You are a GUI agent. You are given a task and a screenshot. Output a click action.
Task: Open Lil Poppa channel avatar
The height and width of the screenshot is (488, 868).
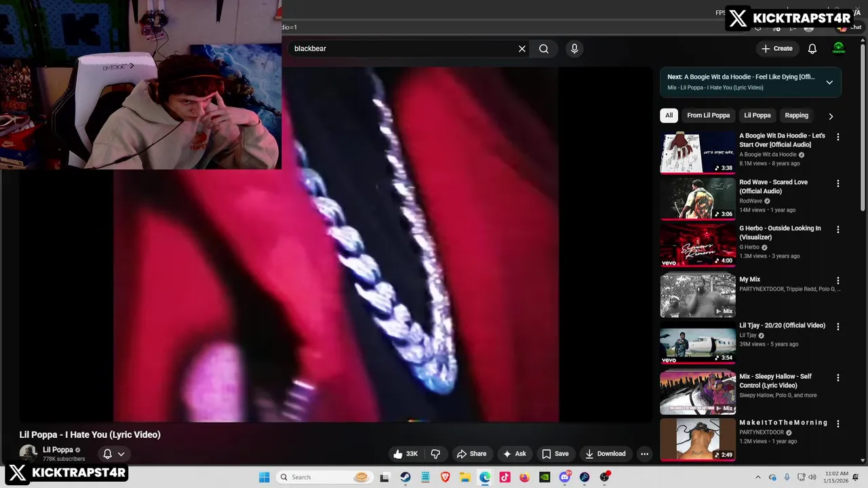point(28,453)
